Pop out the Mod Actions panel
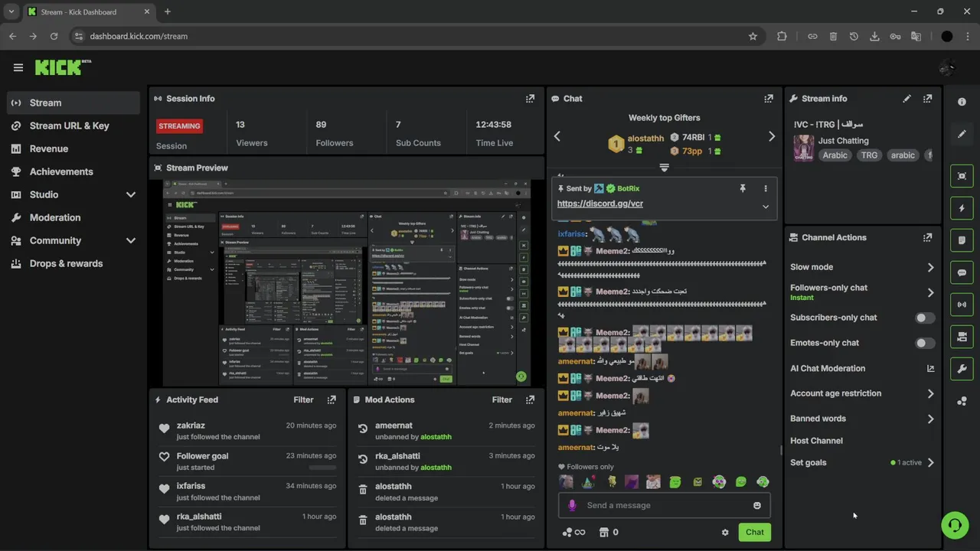The width and height of the screenshot is (980, 551). pos(530,399)
